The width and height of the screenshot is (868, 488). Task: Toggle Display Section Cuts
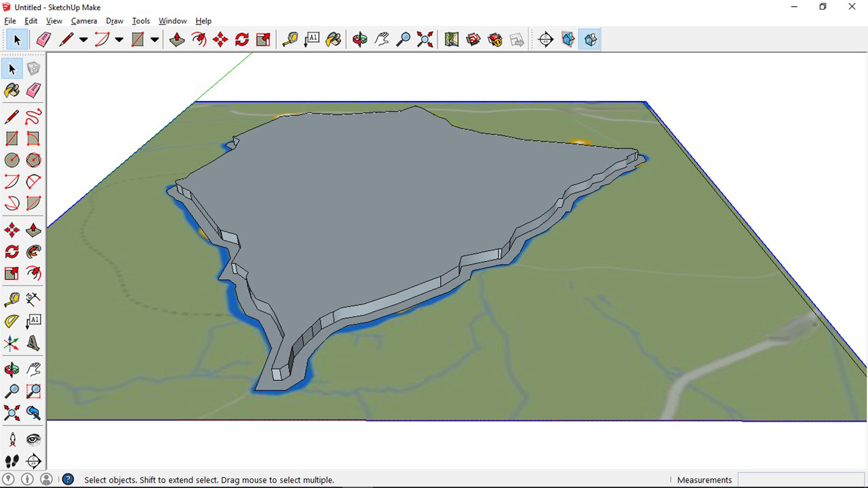(x=589, y=39)
